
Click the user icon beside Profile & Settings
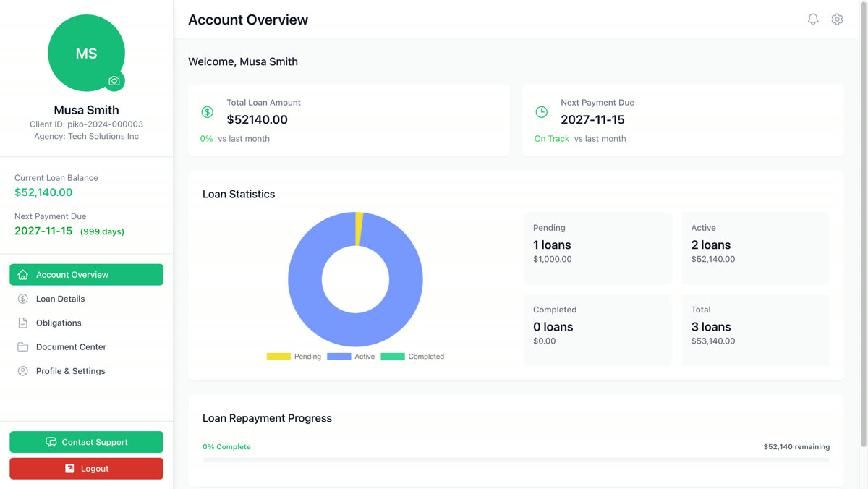[23, 371]
